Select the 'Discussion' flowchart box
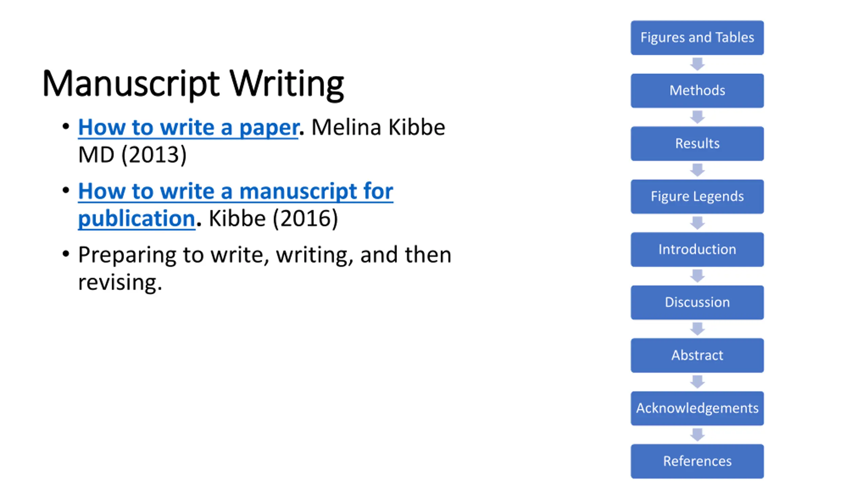The width and height of the screenshot is (868, 488). (697, 302)
